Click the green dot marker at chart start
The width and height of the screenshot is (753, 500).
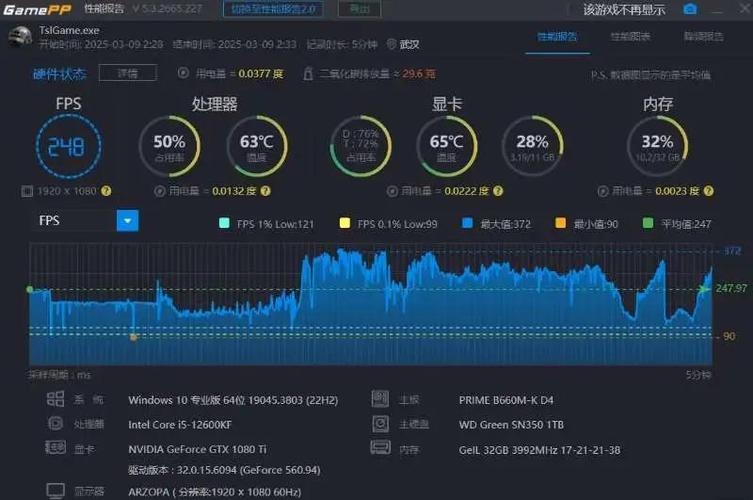[x=30, y=289]
